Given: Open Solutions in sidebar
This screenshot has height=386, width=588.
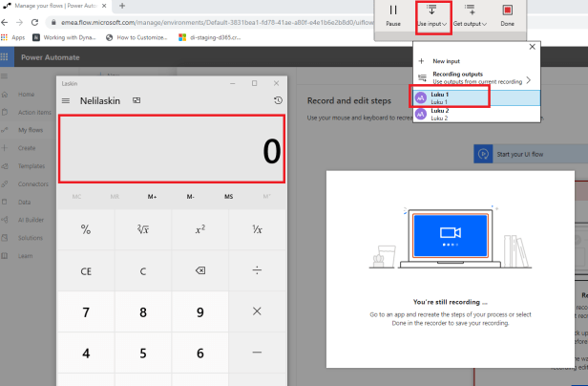Looking at the screenshot, I should (x=31, y=238).
